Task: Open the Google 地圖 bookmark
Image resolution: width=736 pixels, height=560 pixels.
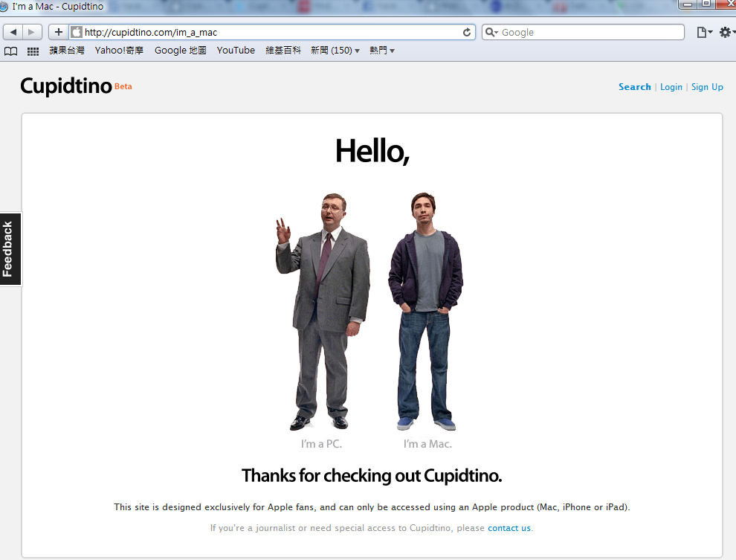Action: tap(180, 51)
